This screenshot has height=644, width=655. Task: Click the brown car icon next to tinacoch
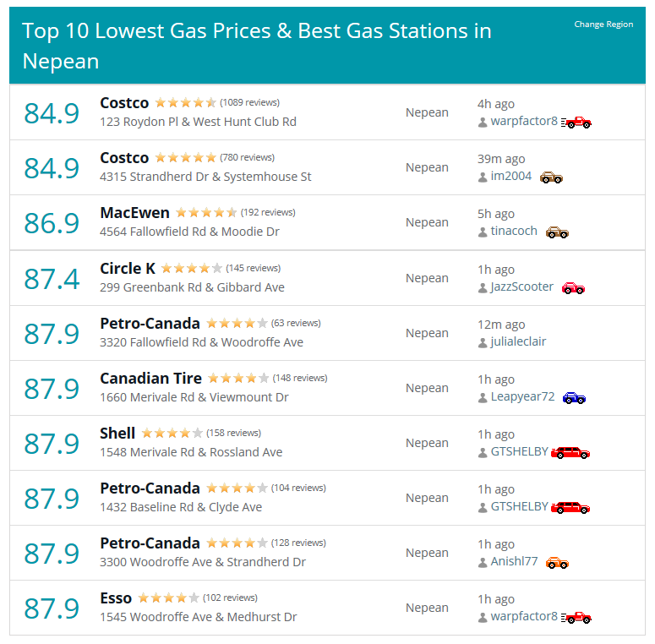(557, 232)
